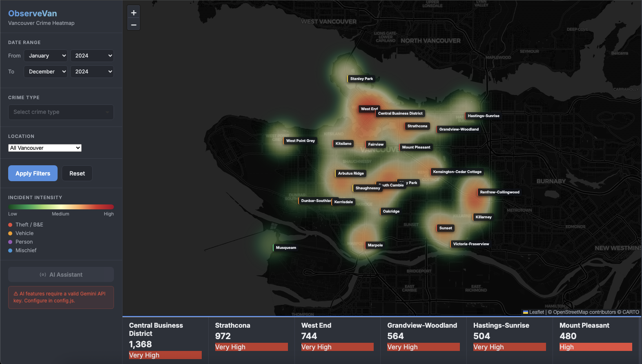Viewport: 642px width, 364px height.
Task: Click the Theft / B&E legend dot
Action: pos(10,225)
